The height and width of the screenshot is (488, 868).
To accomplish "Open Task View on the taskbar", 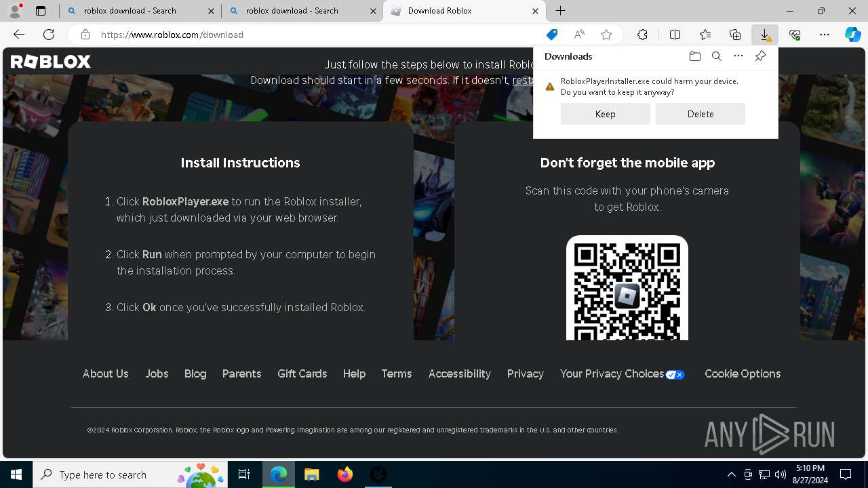I will (244, 474).
